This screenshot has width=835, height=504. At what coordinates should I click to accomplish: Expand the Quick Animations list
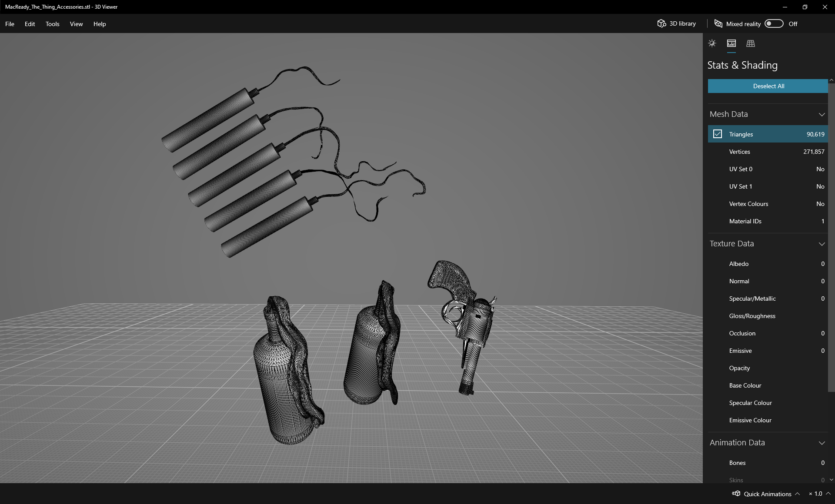[798, 494]
